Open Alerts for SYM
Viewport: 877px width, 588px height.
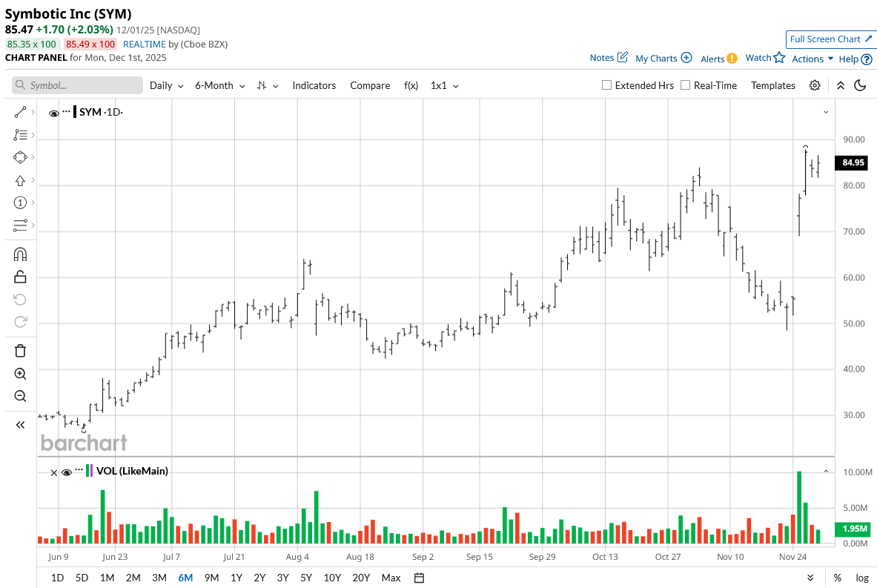pyautogui.click(x=718, y=59)
